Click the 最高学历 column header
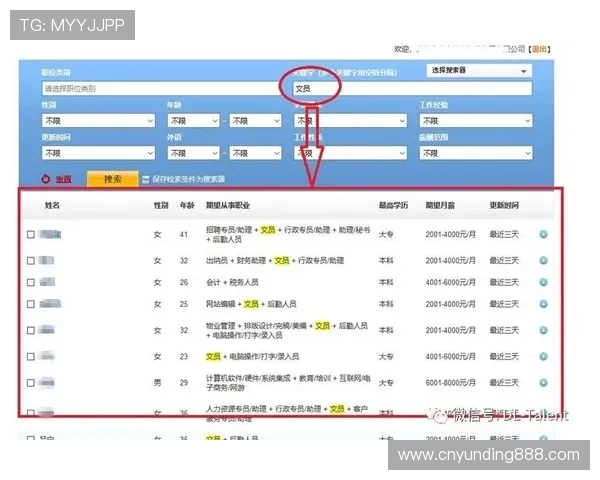Screen dimensions: 600x480 393,205
